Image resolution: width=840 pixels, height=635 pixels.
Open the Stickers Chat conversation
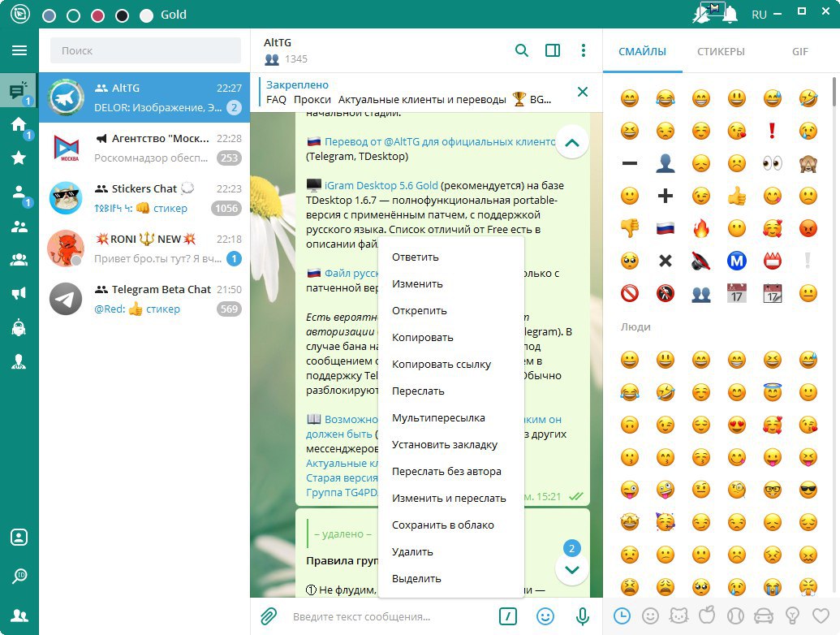[x=144, y=198]
